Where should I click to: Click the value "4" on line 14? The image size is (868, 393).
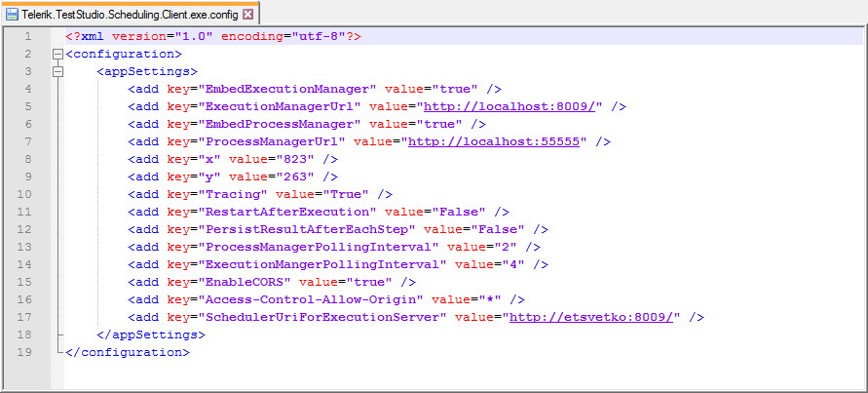tap(513, 265)
